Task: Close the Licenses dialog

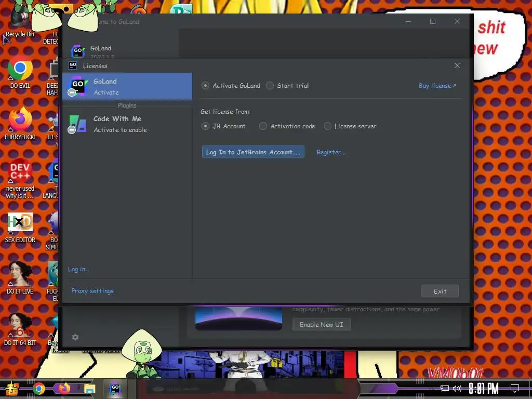Action: click(x=457, y=65)
